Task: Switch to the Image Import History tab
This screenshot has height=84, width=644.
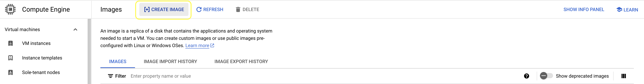Action: (x=170, y=61)
